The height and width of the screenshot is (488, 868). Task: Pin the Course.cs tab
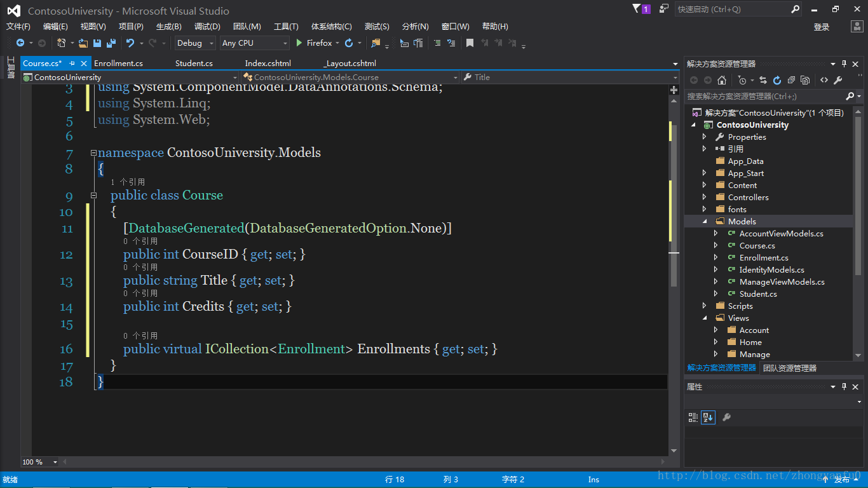click(72, 63)
